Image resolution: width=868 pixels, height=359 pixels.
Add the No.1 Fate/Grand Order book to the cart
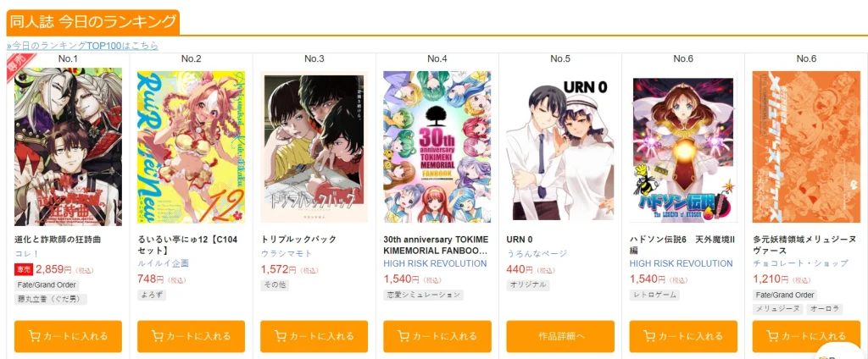click(68, 336)
